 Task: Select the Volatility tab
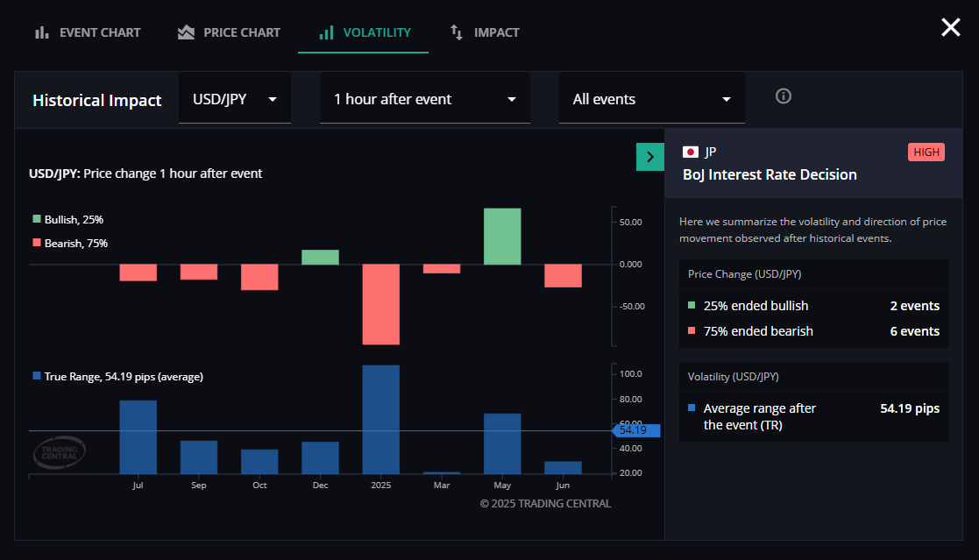click(x=364, y=32)
